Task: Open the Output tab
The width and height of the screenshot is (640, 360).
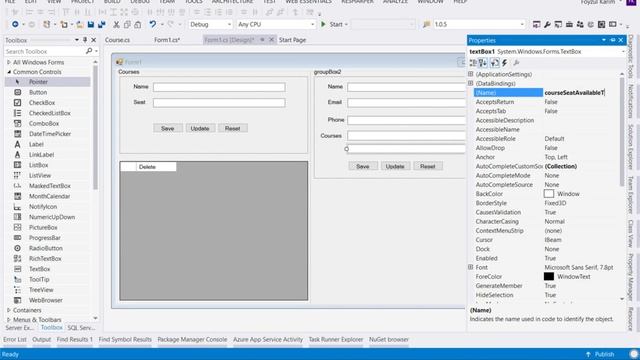Action: pos(41,340)
